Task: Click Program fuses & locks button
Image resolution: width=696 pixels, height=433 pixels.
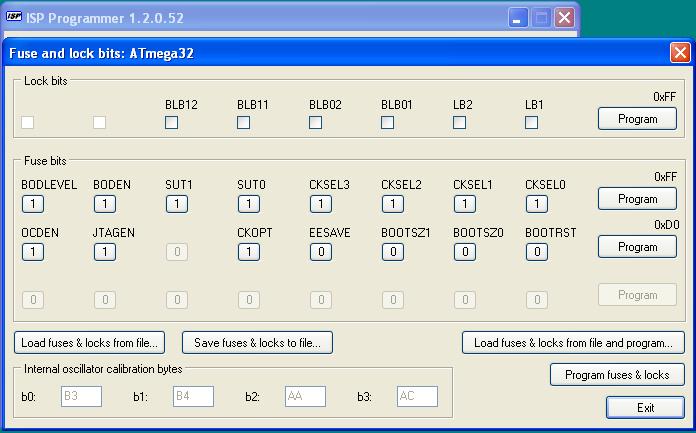Action: (617, 374)
